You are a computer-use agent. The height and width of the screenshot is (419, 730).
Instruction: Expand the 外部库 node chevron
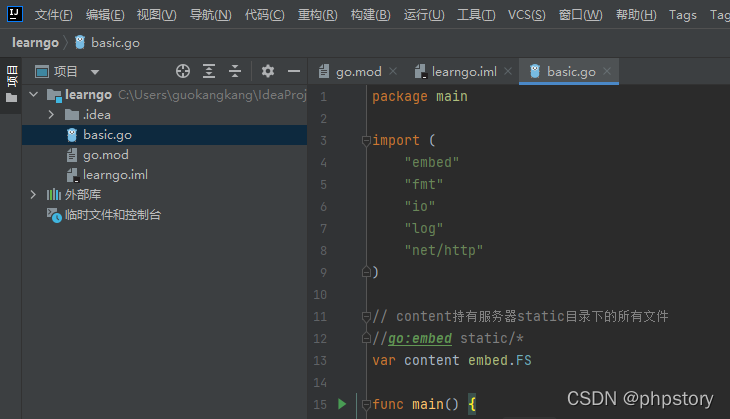(33, 195)
